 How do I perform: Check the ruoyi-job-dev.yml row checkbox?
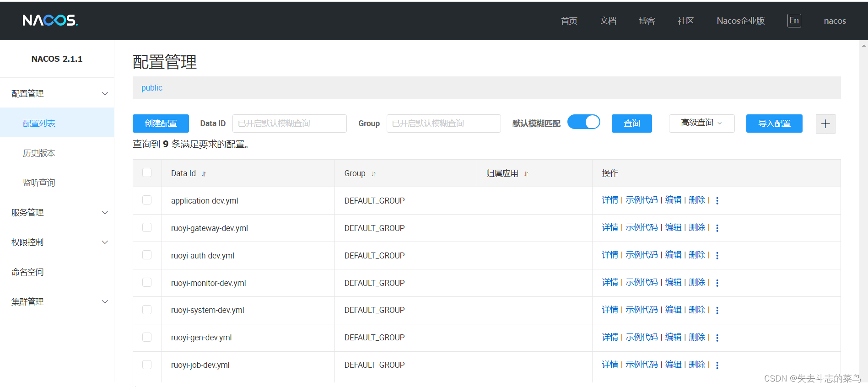(x=147, y=365)
